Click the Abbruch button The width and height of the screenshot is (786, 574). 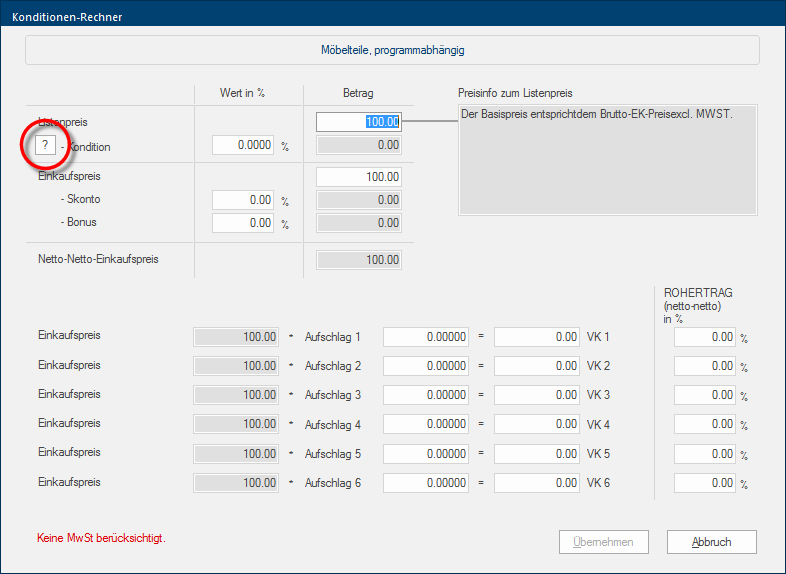coord(712,542)
